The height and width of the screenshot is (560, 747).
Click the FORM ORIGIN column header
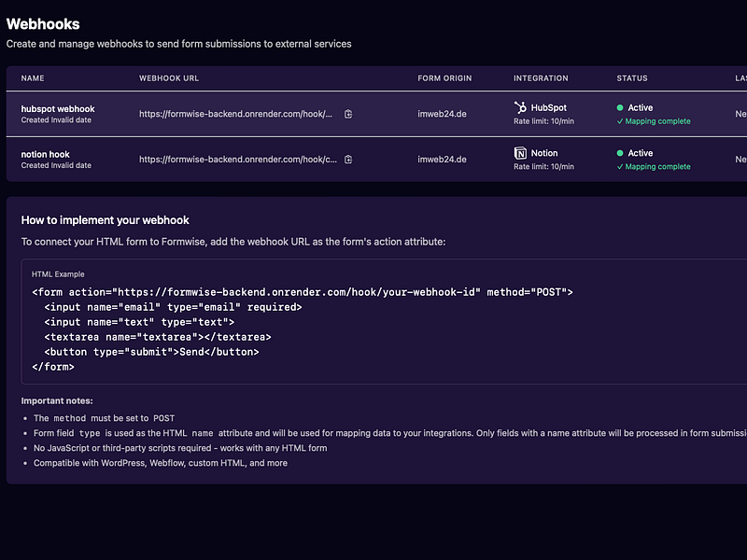444,78
